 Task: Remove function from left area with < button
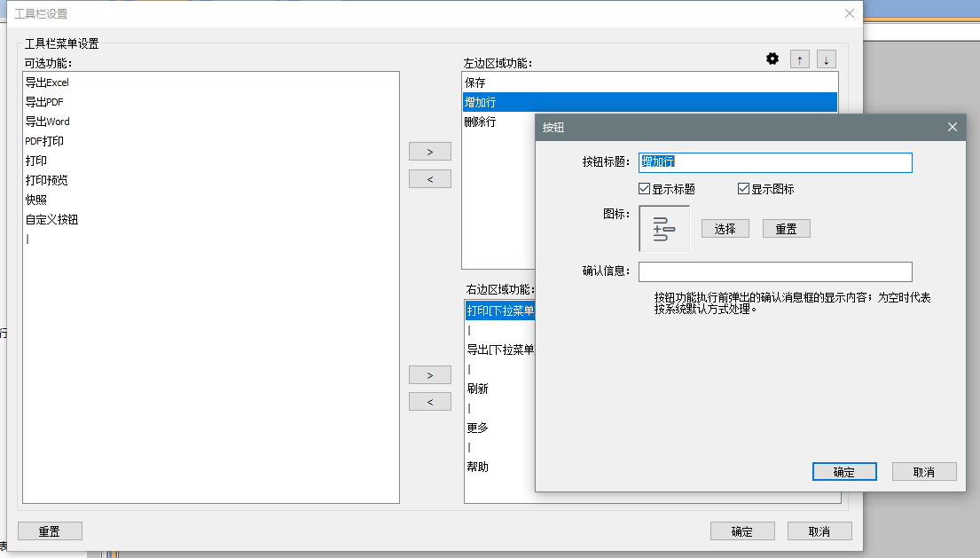coord(430,179)
